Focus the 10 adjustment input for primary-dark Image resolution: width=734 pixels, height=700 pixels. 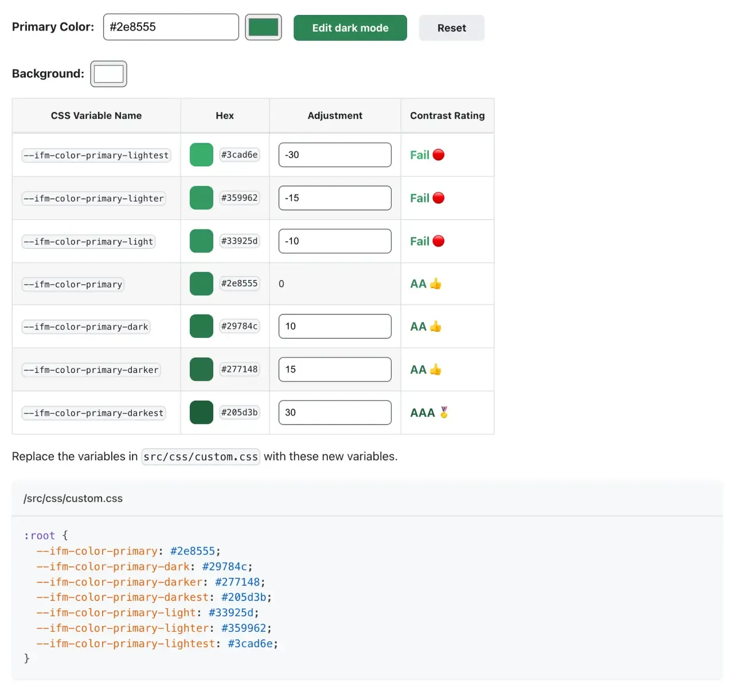click(x=335, y=326)
